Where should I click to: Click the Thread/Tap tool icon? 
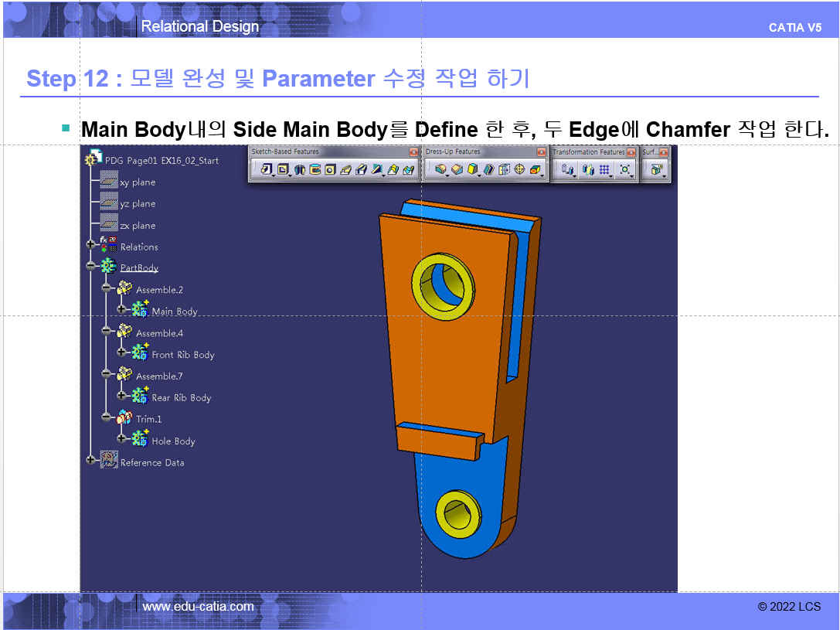(x=519, y=169)
